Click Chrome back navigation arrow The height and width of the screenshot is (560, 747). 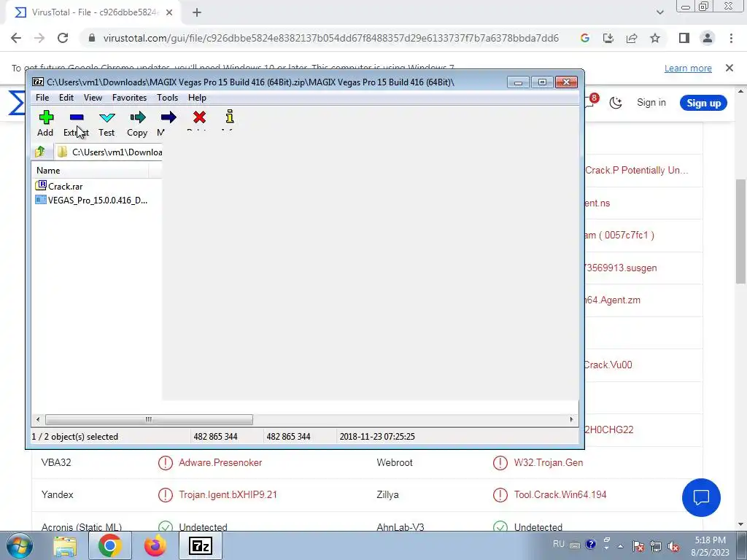click(x=16, y=38)
